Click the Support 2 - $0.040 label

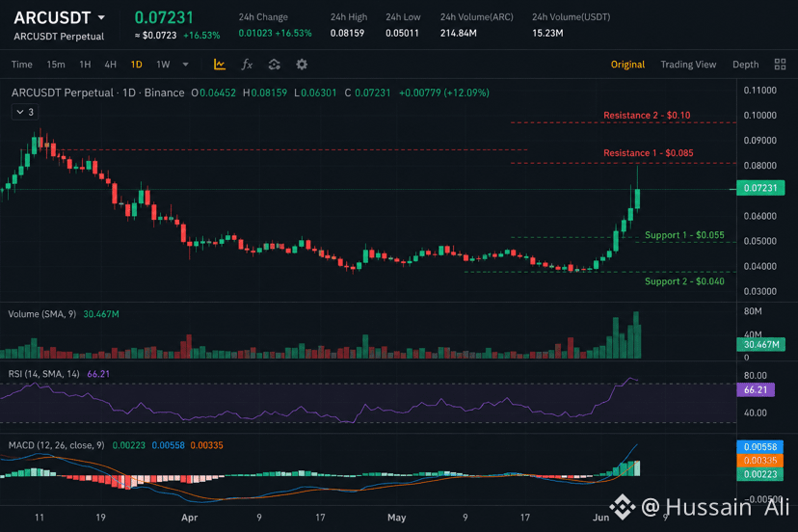point(684,281)
